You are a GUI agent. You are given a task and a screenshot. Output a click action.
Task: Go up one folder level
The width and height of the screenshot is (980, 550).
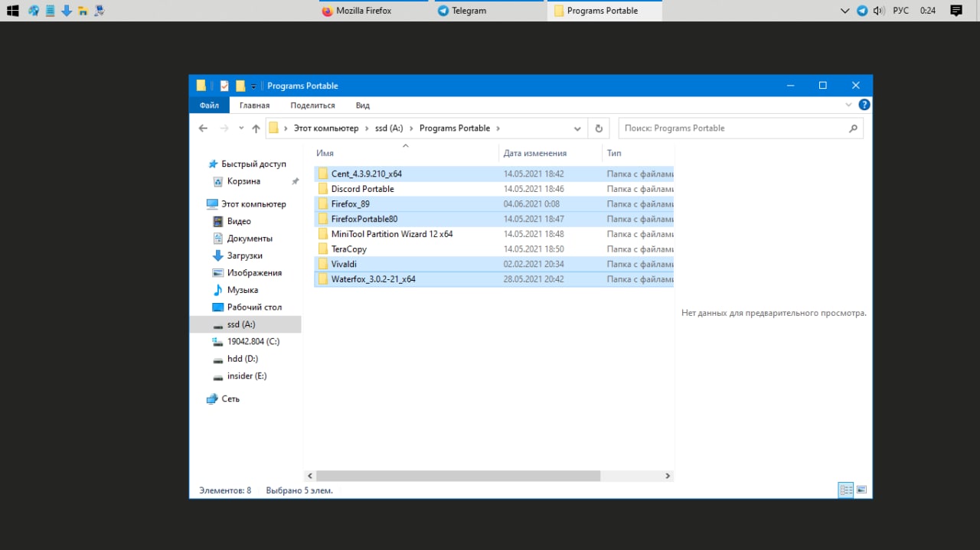(x=256, y=129)
